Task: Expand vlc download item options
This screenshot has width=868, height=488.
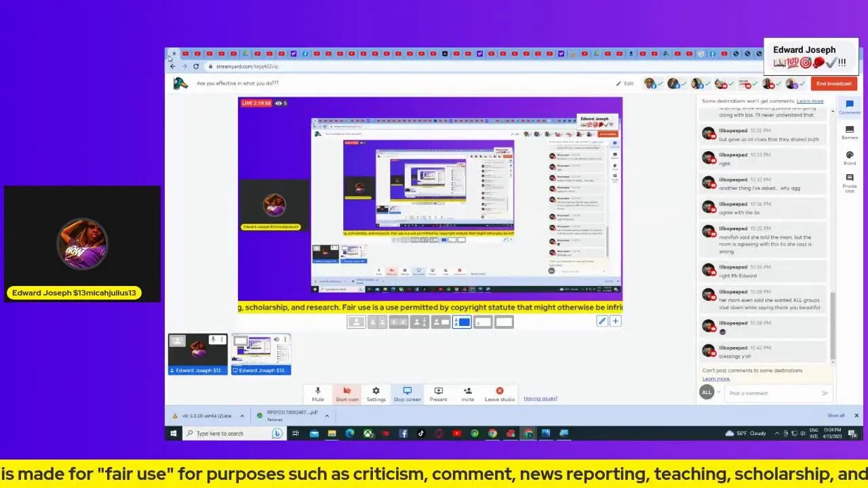Action: 241,416
